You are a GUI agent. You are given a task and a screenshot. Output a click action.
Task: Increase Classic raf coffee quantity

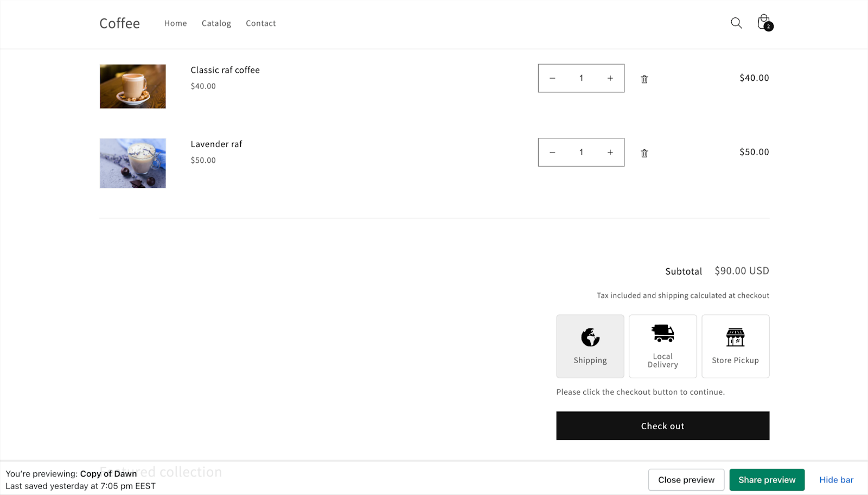point(610,78)
